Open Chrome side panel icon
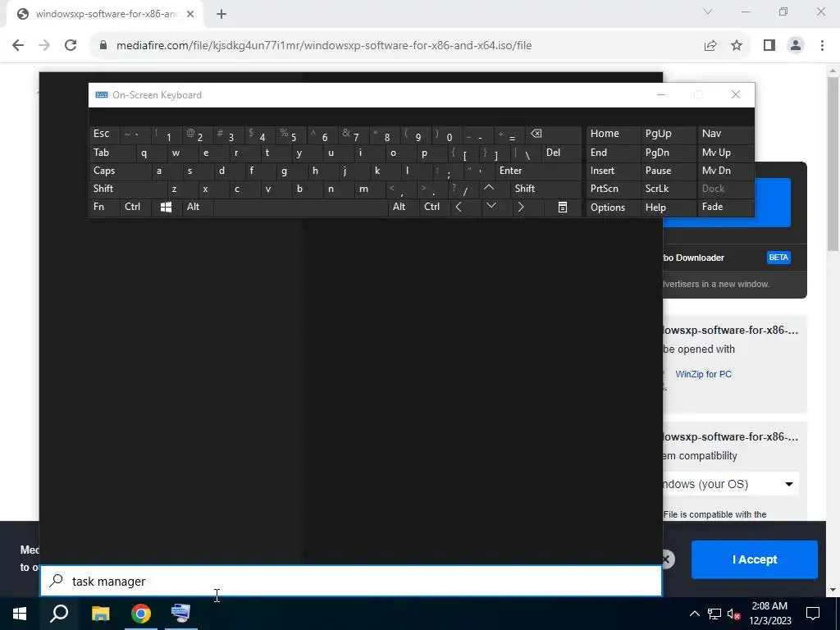This screenshot has height=630, width=840. [769, 45]
